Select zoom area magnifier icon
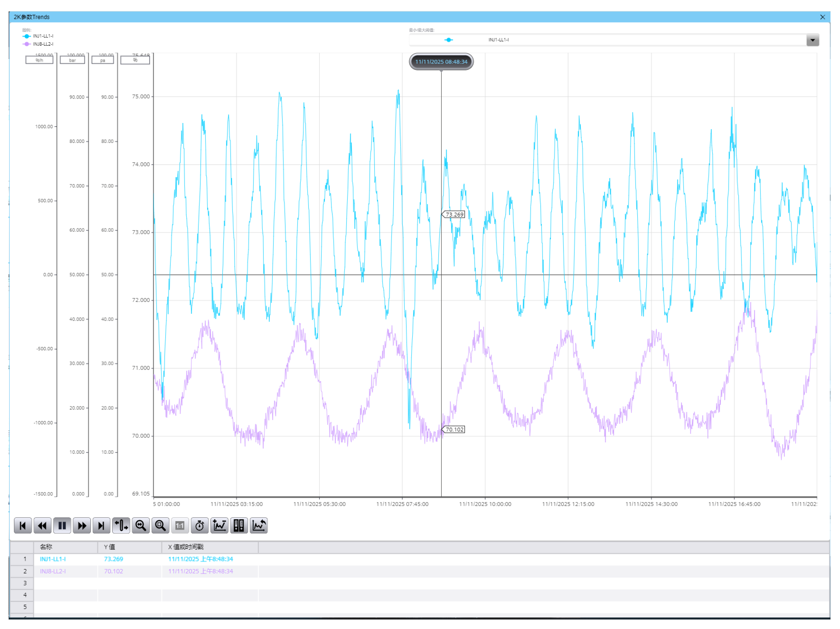 [161, 526]
